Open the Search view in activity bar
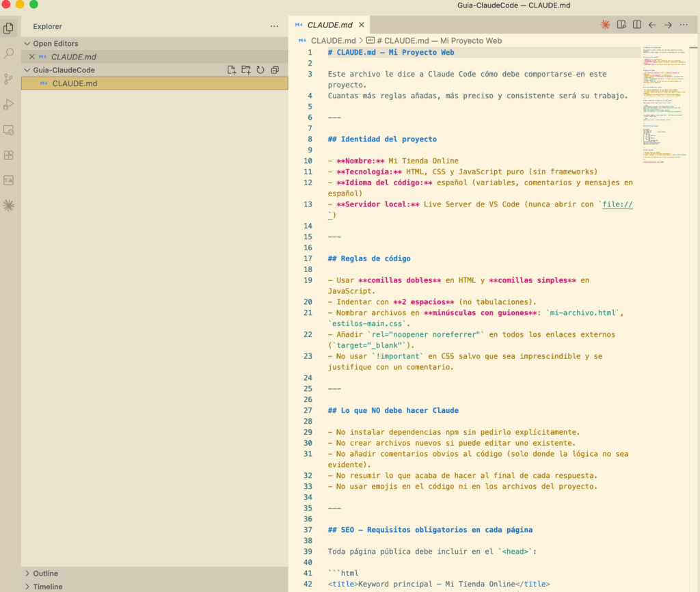 [9, 53]
